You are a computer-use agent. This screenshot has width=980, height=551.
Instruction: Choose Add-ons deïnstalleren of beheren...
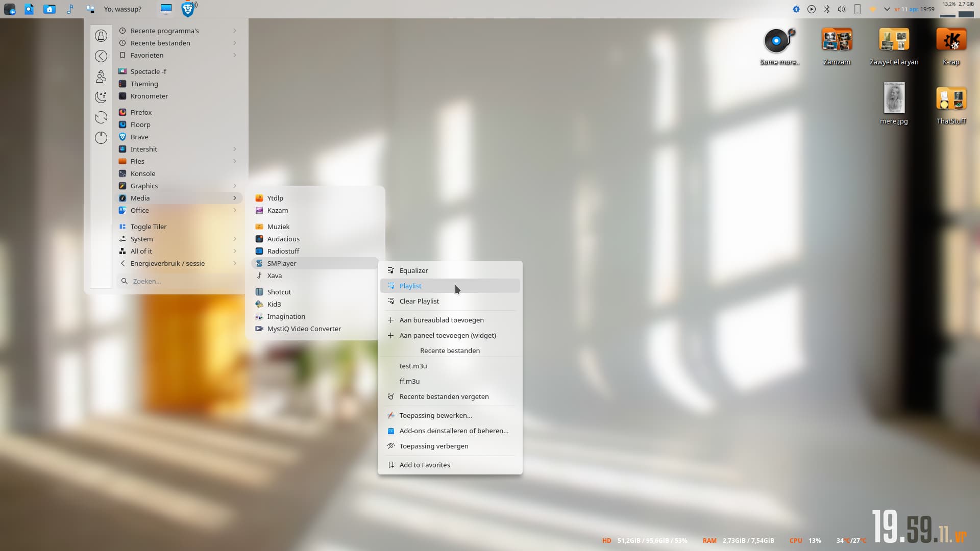point(450,431)
